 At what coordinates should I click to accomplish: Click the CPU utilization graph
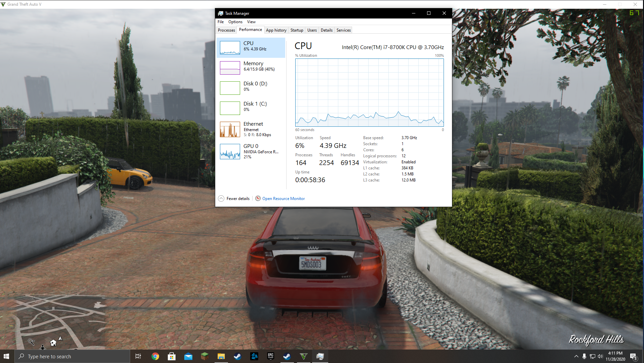[369, 92]
